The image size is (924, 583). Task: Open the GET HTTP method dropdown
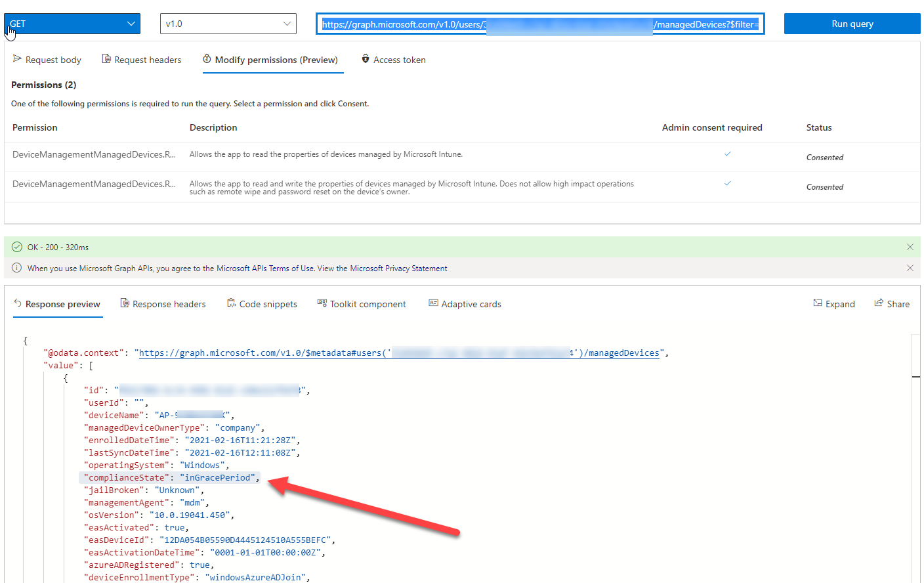(72, 24)
